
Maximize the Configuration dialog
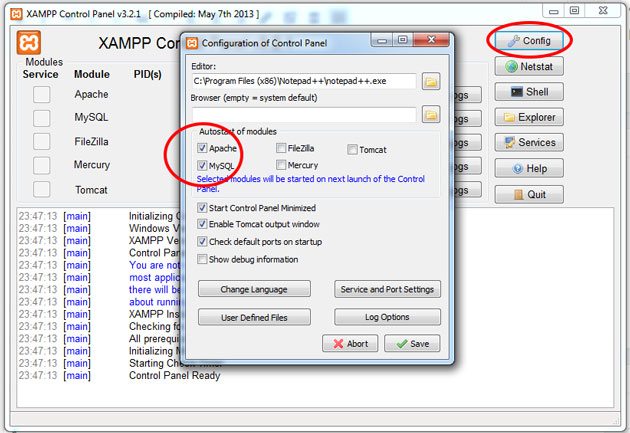[x=402, y=39]
